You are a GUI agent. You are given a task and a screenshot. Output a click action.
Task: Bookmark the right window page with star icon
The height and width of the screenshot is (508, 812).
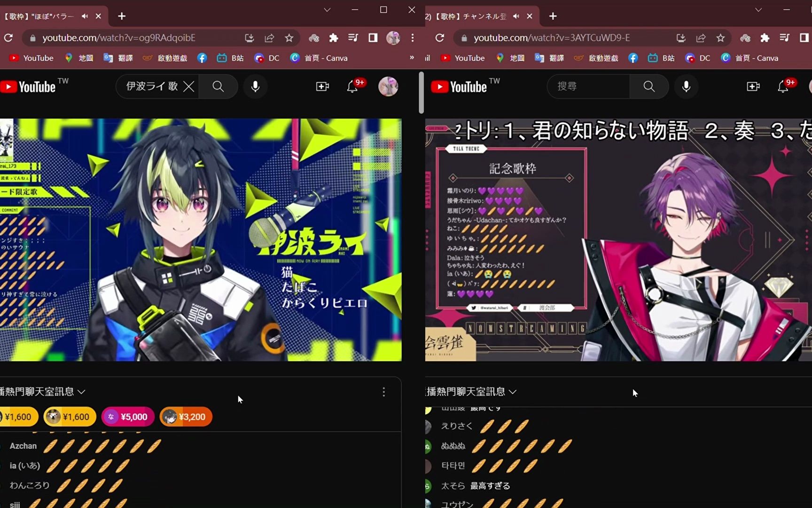click(x=720, y=38)
